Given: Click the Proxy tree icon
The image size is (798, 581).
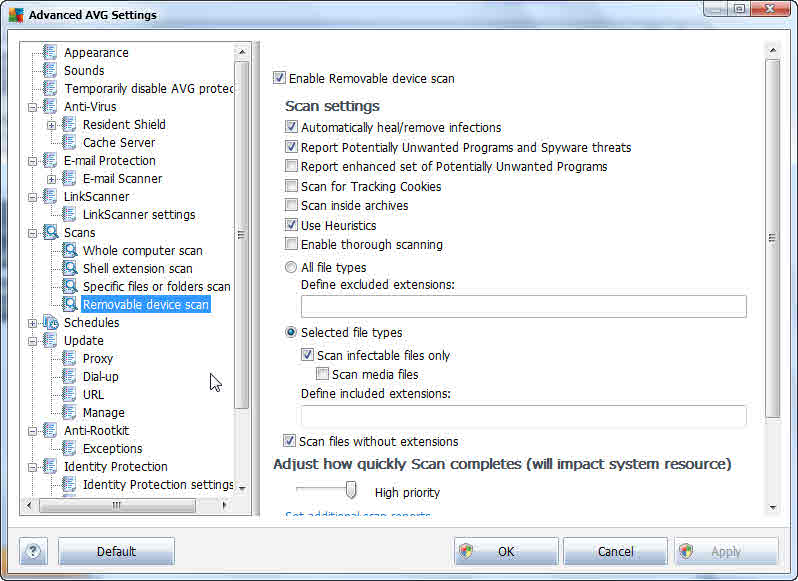Looking at the screenshot, I should click(x=69, y=358).
